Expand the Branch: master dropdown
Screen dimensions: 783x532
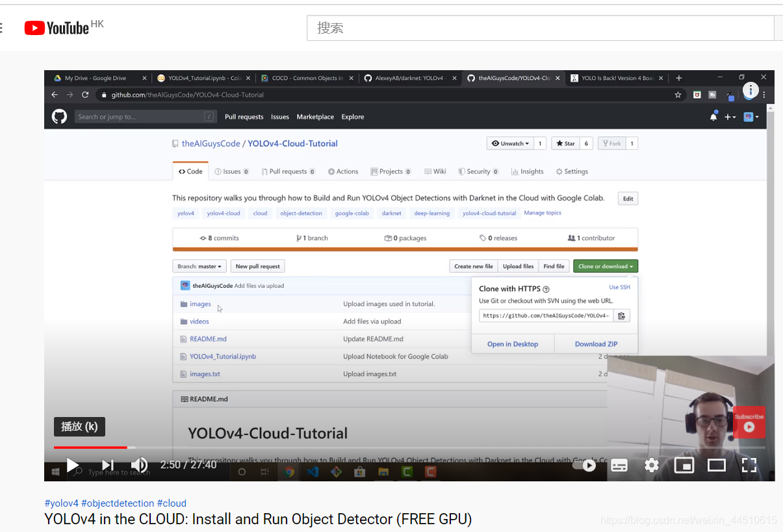point(200,266)
